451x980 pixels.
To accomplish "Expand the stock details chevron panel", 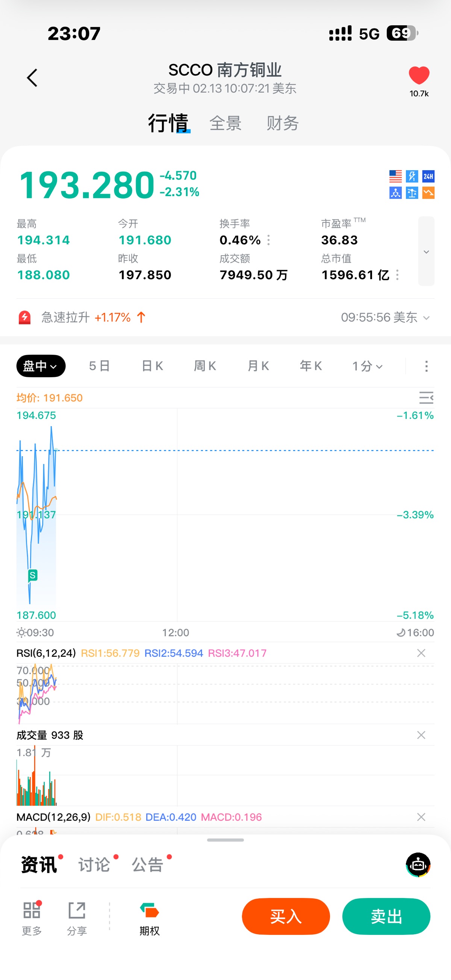I will pos(426,251).
